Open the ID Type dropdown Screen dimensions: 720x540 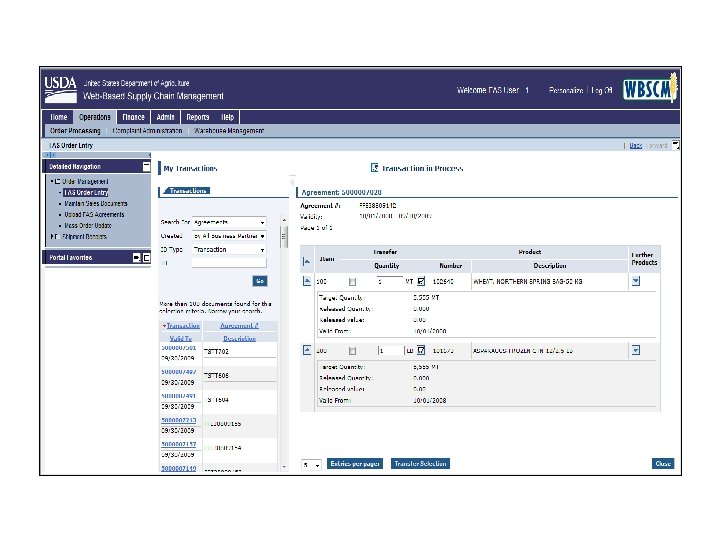pos(262,250)
